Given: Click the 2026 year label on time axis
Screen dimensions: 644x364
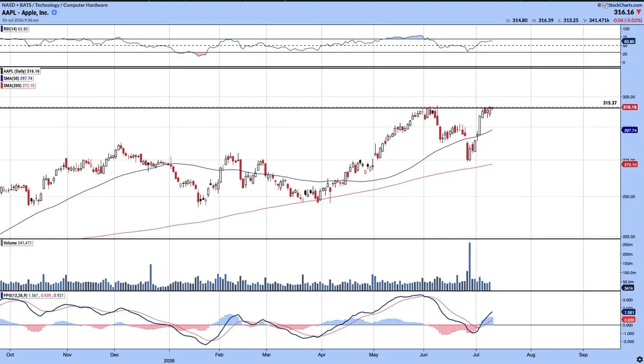Looking at the screenshot, I should [170, 361].
